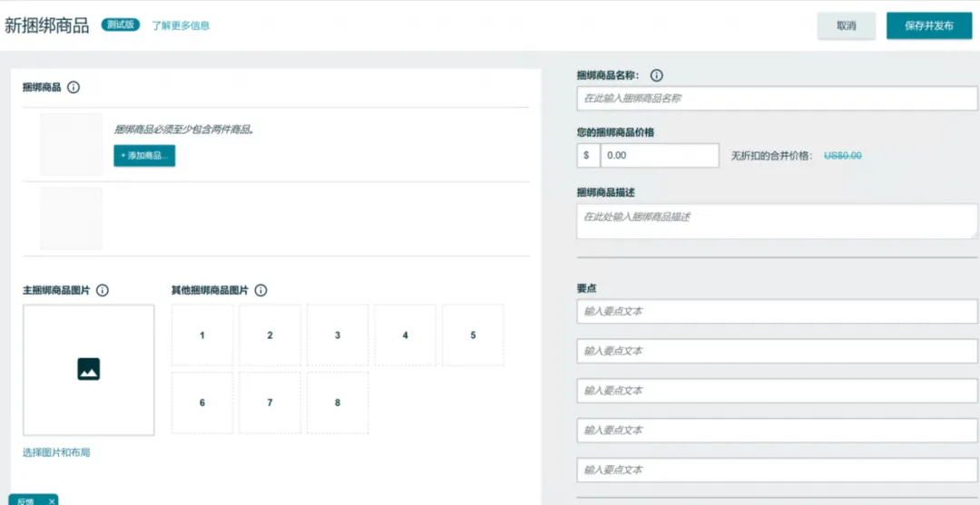This screenshot has width=980, height=505.
Task: Select additional image slot 1
Action: coord(201,335)
